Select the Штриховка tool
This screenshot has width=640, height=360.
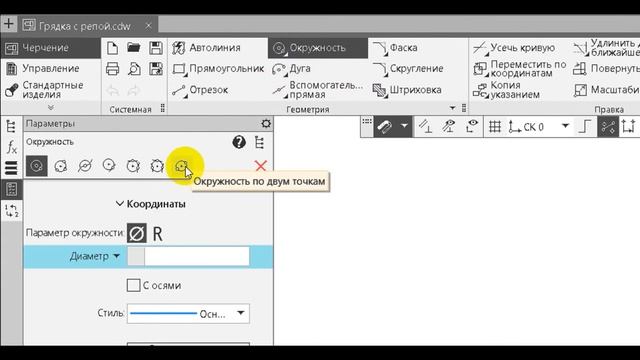[x=407, y=90]
